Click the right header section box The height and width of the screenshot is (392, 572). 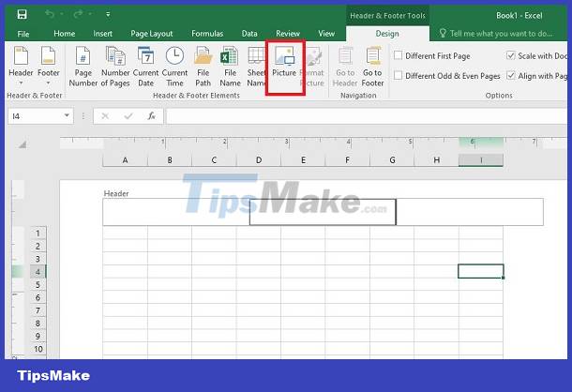point(470,212)
